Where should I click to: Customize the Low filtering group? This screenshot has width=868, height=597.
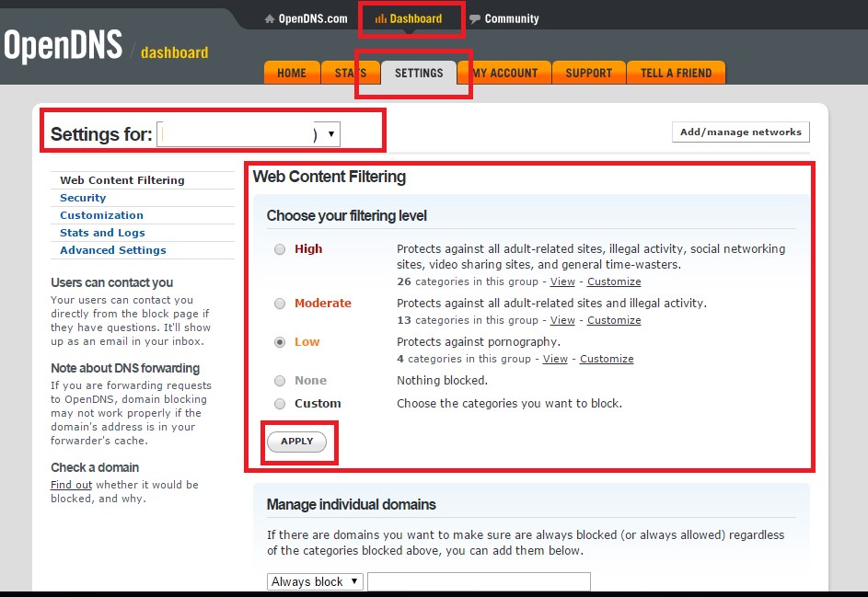tap(607, 359)
